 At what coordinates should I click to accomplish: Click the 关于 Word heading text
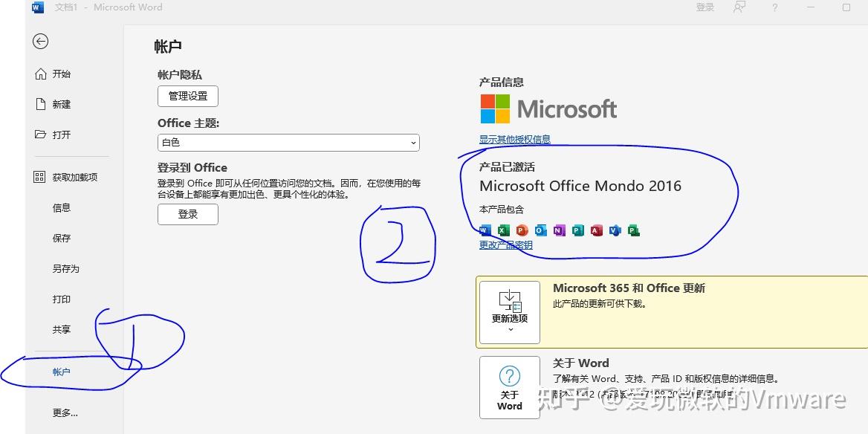[581, 363]
